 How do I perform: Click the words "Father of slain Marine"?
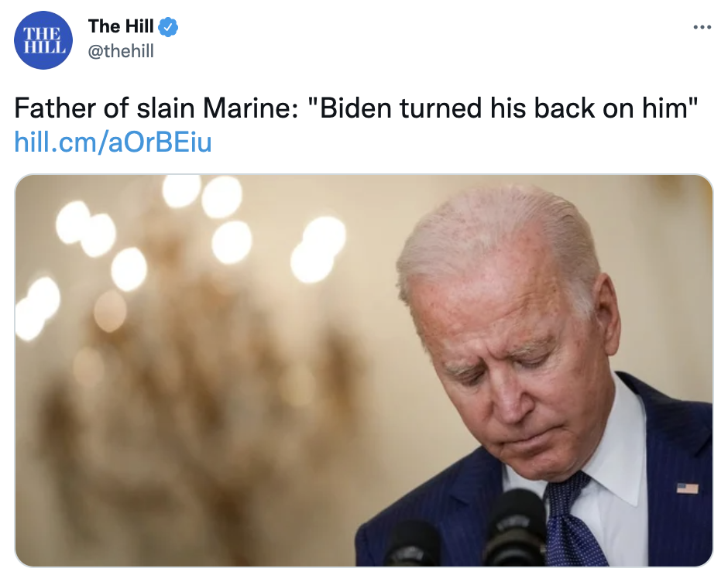[x=155, y=108]
